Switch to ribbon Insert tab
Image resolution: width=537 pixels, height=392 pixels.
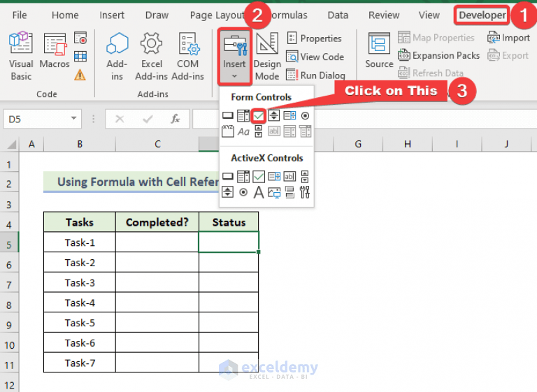click(112, 15)
